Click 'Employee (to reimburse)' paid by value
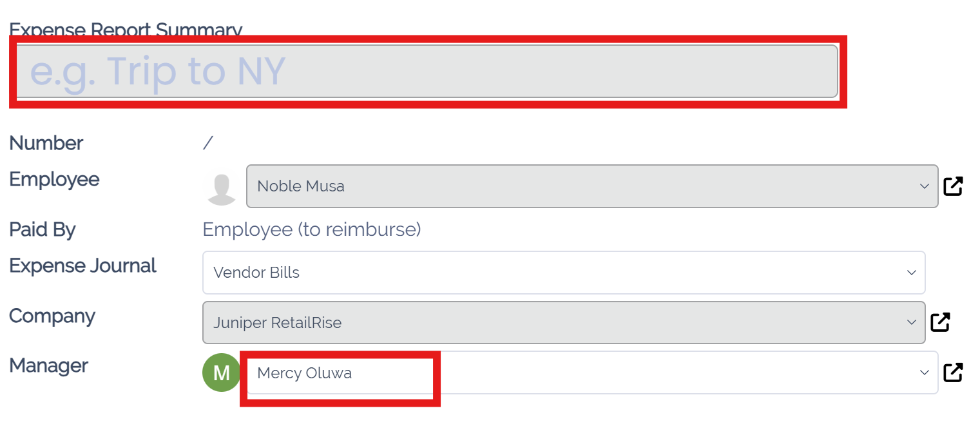Screen dimensions: 980x435 311,229
